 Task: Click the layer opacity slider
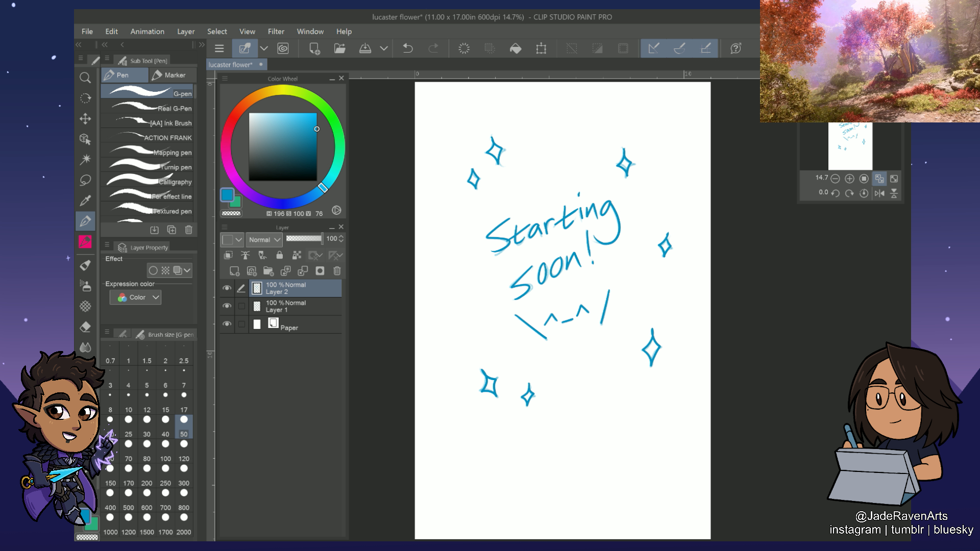click(304, 239)
